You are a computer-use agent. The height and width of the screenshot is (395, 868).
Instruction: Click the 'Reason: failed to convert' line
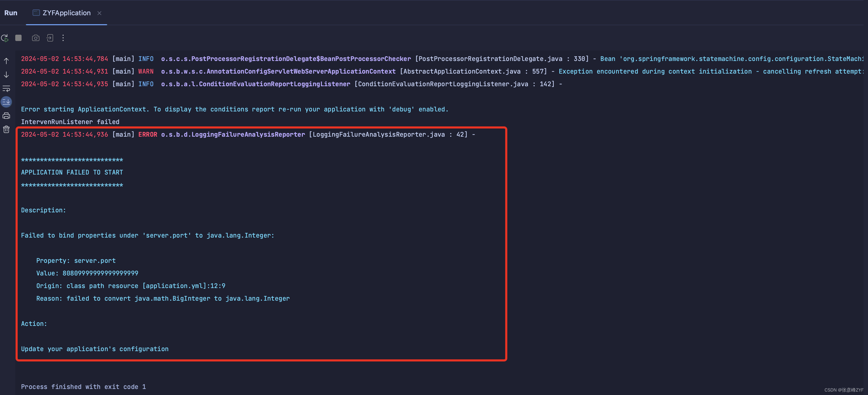tap(163, 299)
